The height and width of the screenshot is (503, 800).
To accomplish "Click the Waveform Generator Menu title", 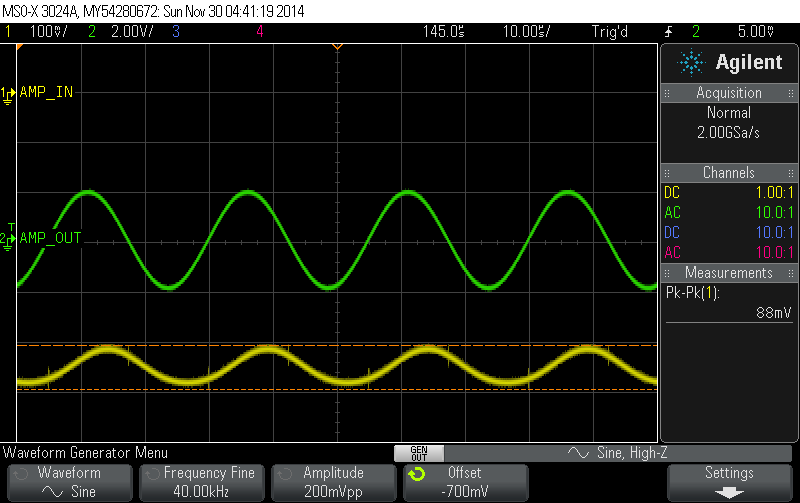I will coord(85,452).
